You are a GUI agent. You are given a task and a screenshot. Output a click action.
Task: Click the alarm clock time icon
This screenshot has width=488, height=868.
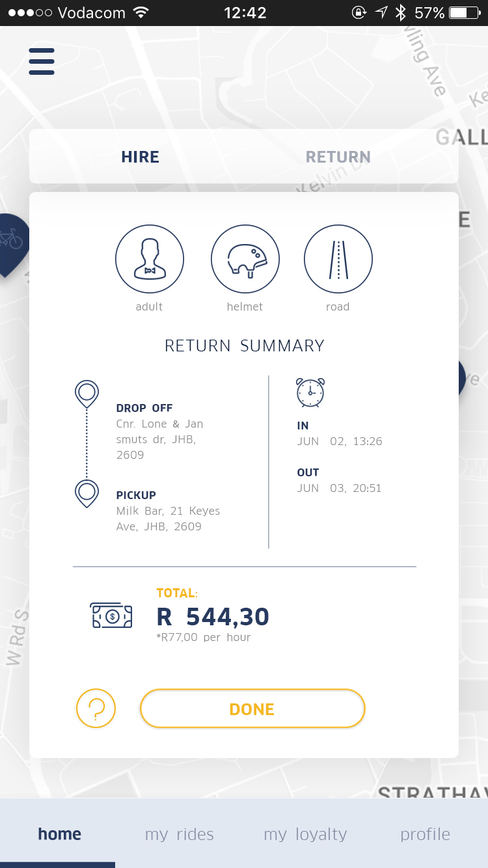click(310, 392)
